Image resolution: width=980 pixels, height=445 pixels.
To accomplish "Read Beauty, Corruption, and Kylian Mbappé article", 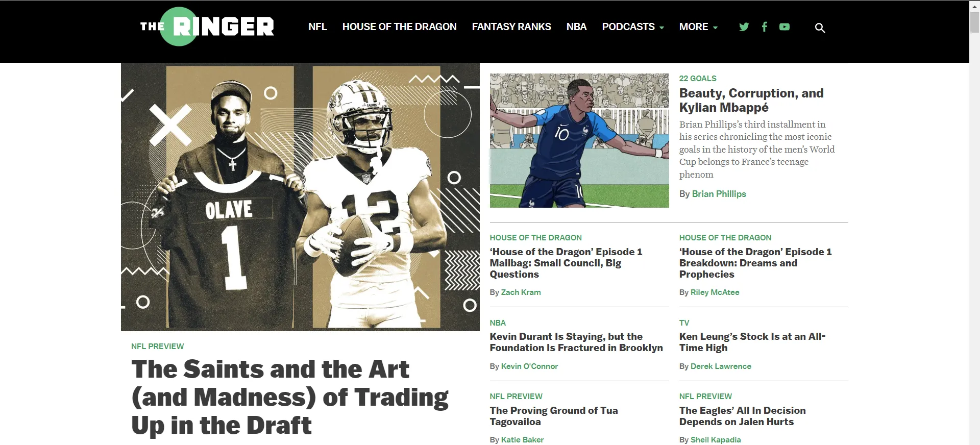I will pyautogui.click(x=751, y=100).
